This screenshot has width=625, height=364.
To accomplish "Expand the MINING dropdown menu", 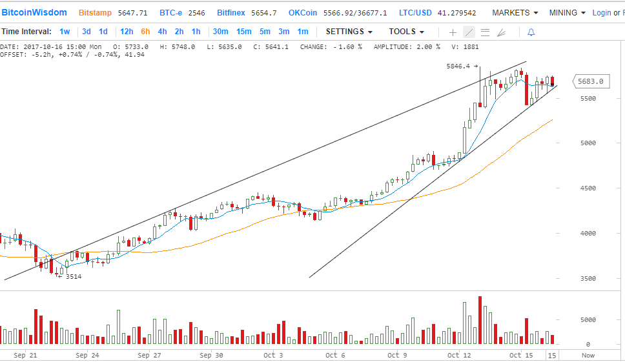I will tap(568, 13).
